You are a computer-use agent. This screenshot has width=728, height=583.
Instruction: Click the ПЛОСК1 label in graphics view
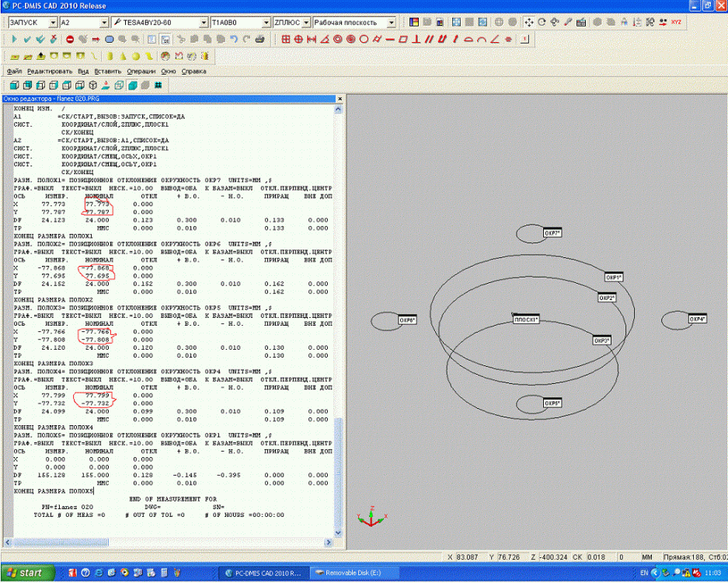(x=526, y=319)
